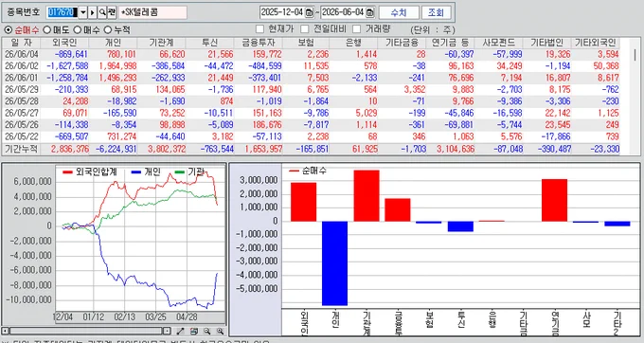Click the 개인 column header
The image size is (644, 343).
pyautogui.click(x=114, y=43)
